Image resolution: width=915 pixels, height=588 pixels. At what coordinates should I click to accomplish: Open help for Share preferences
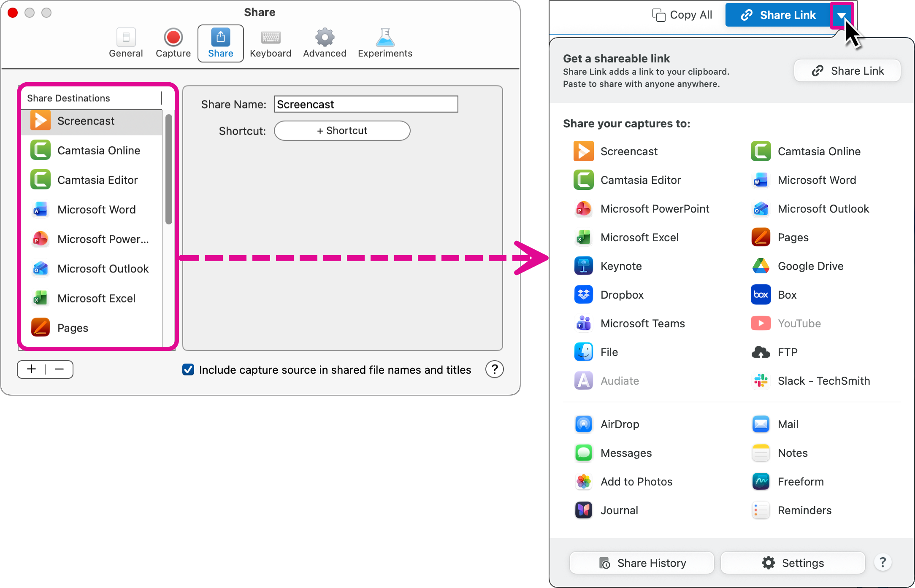(x=494, y=370)
